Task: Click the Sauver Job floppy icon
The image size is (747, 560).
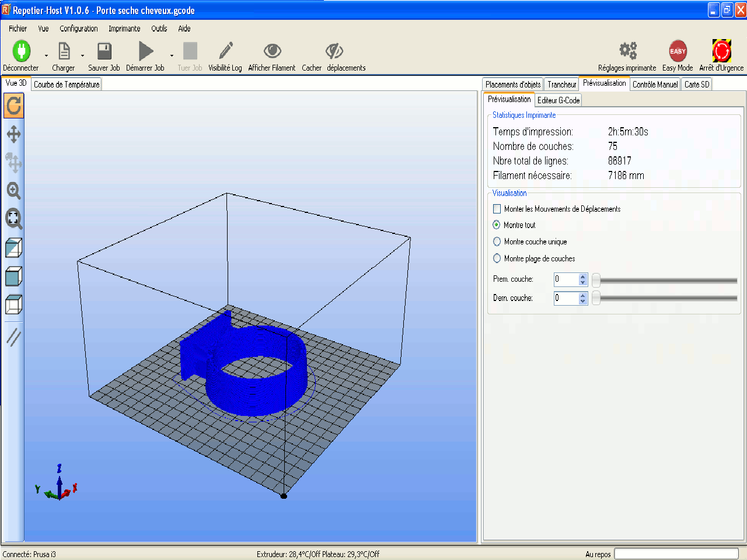Action: point(104,51)
